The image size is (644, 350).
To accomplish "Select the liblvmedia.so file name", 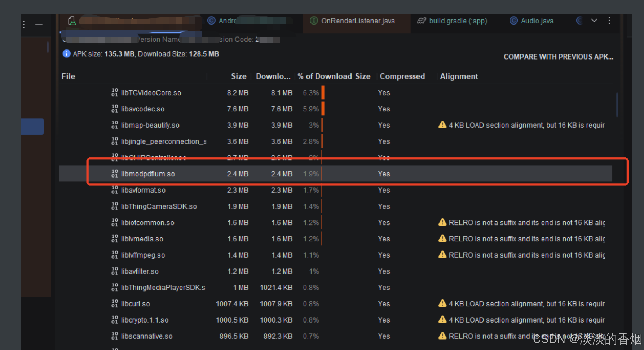I will click(142, 239).
